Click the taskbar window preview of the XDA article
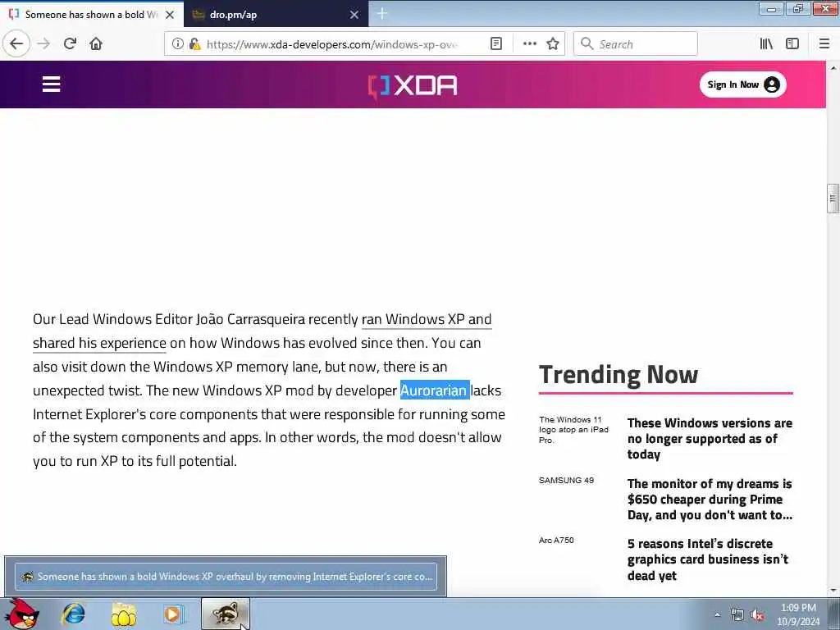 (226, 577)
